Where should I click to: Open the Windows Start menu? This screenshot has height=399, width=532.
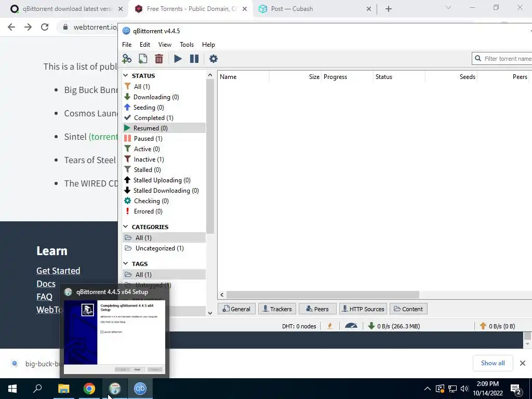tap(12, 389)
